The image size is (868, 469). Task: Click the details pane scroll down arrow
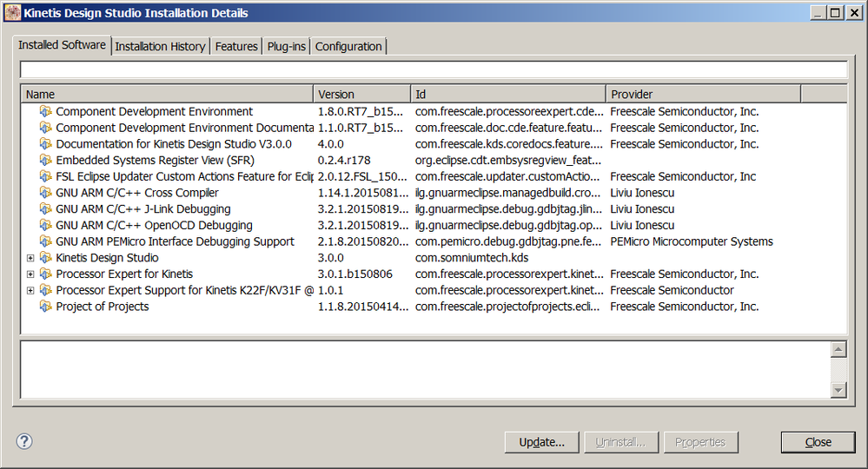tap(838, 390)
